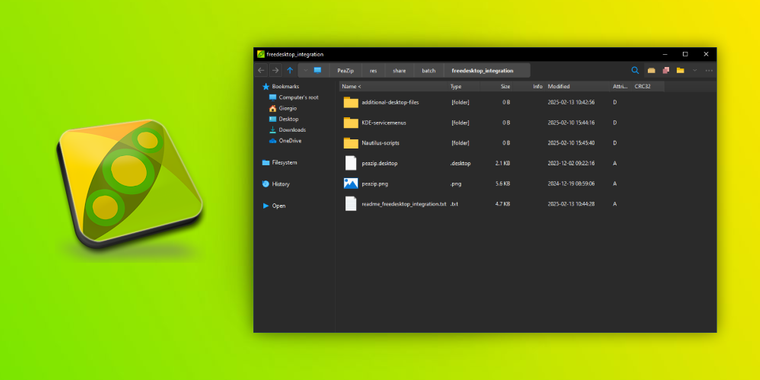Image resolution: width=760 pixels, height=380 pixels.
Task: Click the Back navigation arrow
Action: tap(261, 70)
